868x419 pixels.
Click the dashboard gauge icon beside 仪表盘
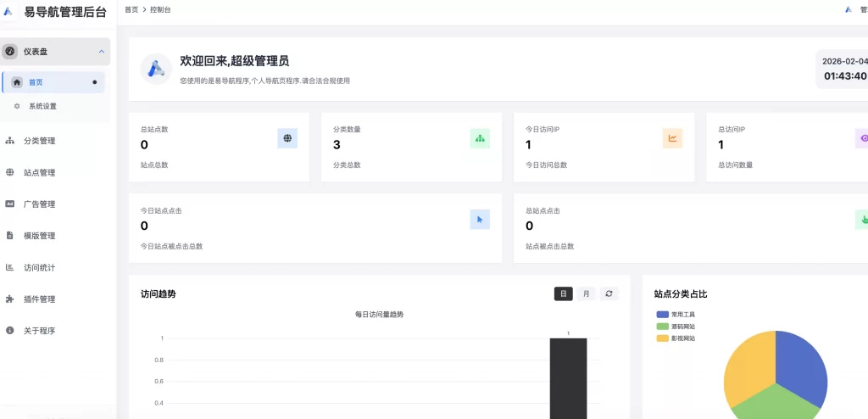pos(9,52)
